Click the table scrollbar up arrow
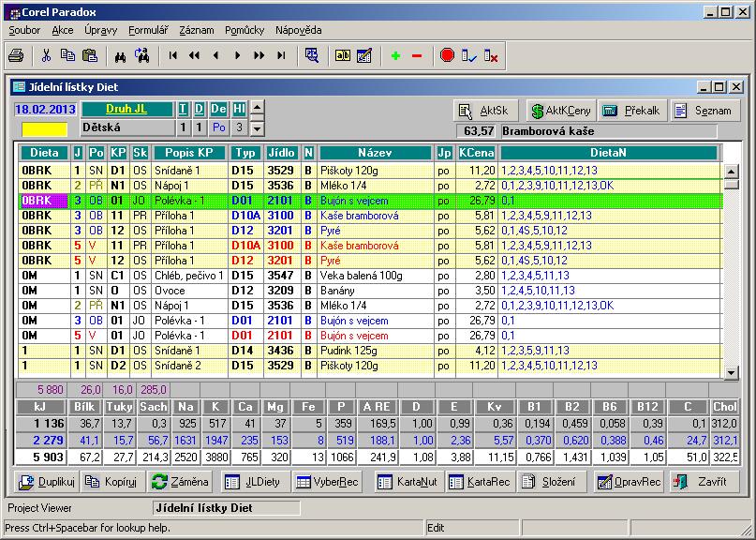 point(732,172)
